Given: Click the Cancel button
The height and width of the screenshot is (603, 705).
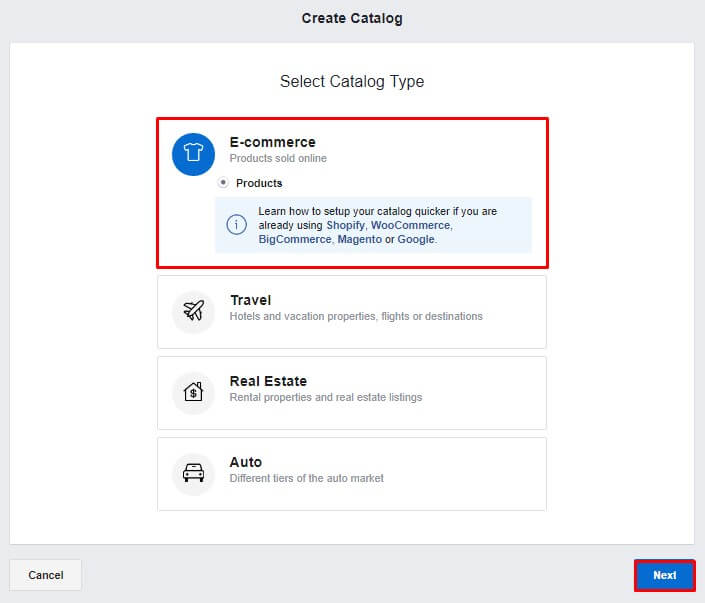Looking at the screenshot, I should coord(45,575).
